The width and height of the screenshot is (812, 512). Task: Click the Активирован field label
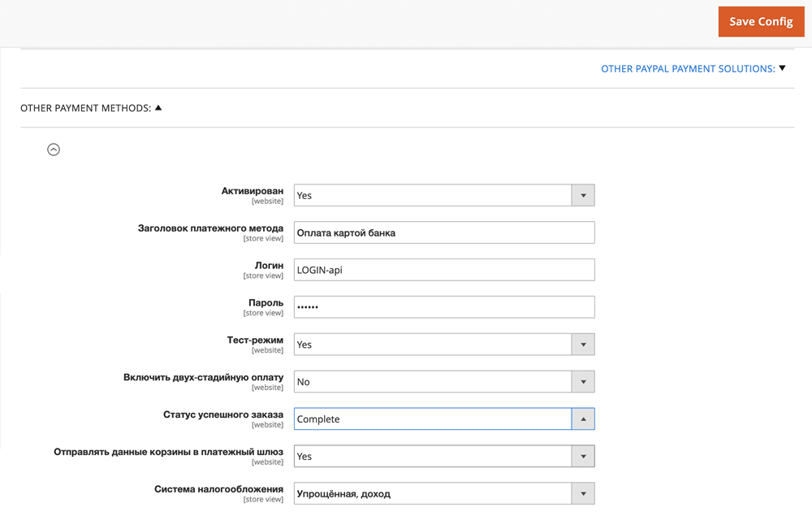252,191
